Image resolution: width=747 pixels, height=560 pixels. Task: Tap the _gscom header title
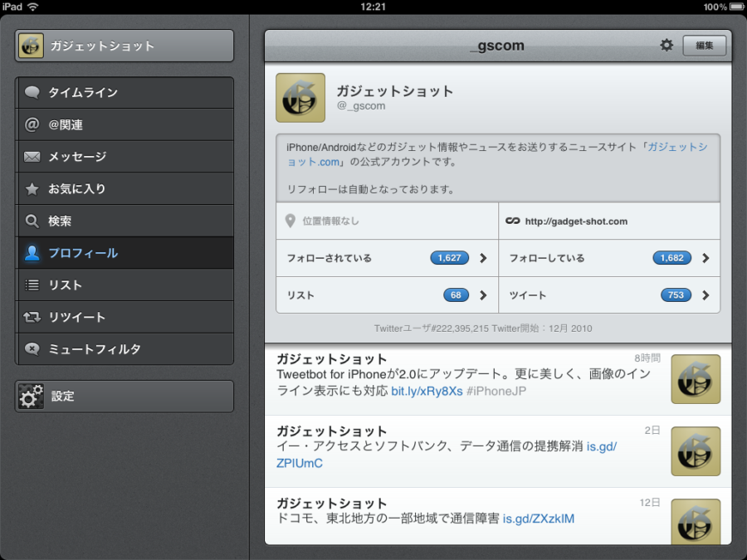497,46
